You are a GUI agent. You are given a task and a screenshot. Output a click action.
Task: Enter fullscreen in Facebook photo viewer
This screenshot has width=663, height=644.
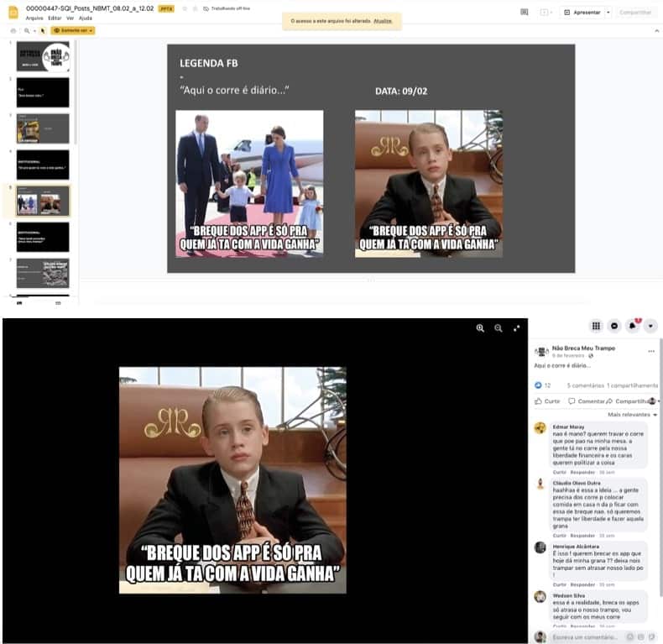(x=517, y=328)
